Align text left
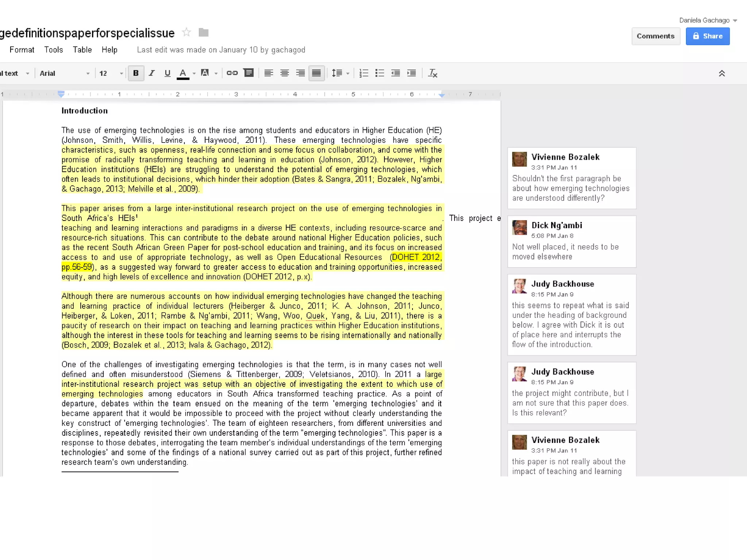Screen dimensions: 747x560 268,73
